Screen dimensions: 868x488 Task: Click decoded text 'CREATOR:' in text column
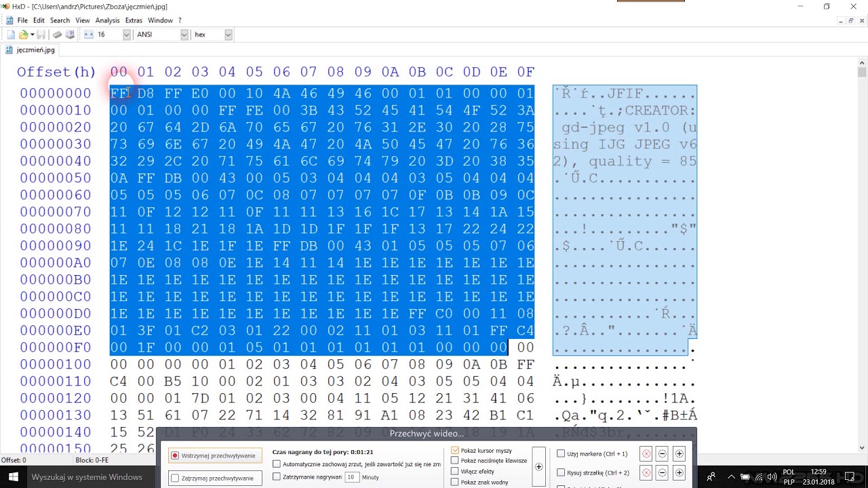click(x=660, y=110)
